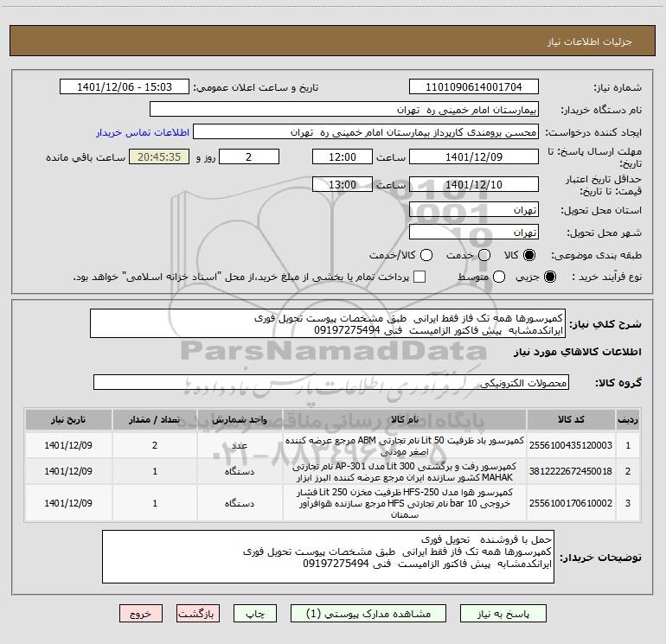Select the جزیی purchase type radio
Viewport: 666px width, 644px height.
(x=549, y=277)
